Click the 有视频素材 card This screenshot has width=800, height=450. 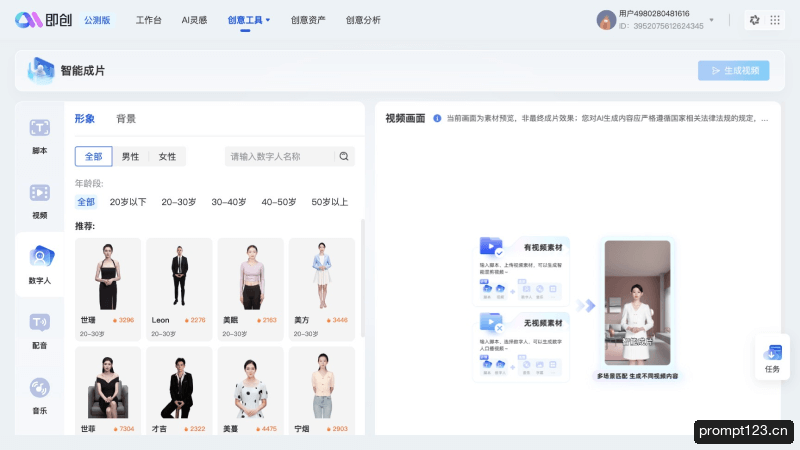click(521, 270)
